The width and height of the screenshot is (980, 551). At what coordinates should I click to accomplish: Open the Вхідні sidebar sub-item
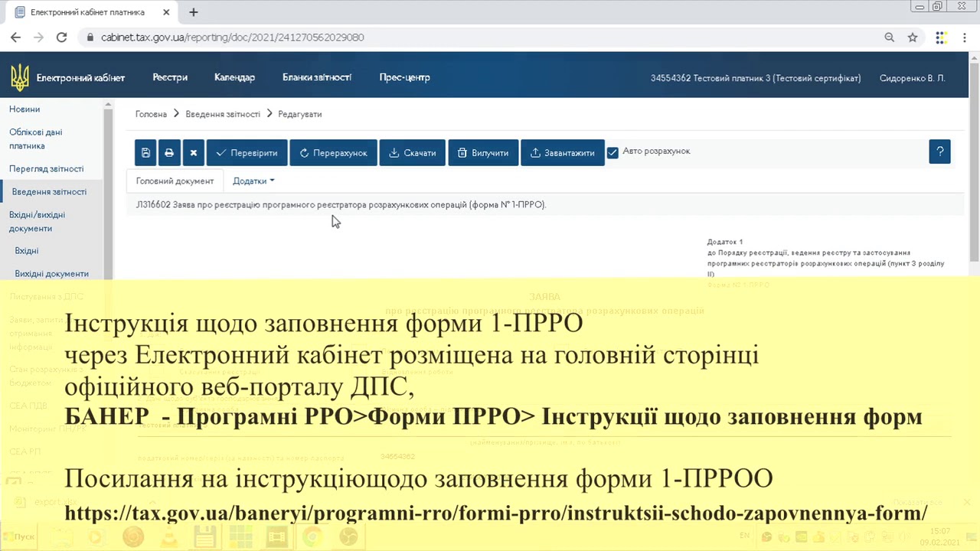27,250
